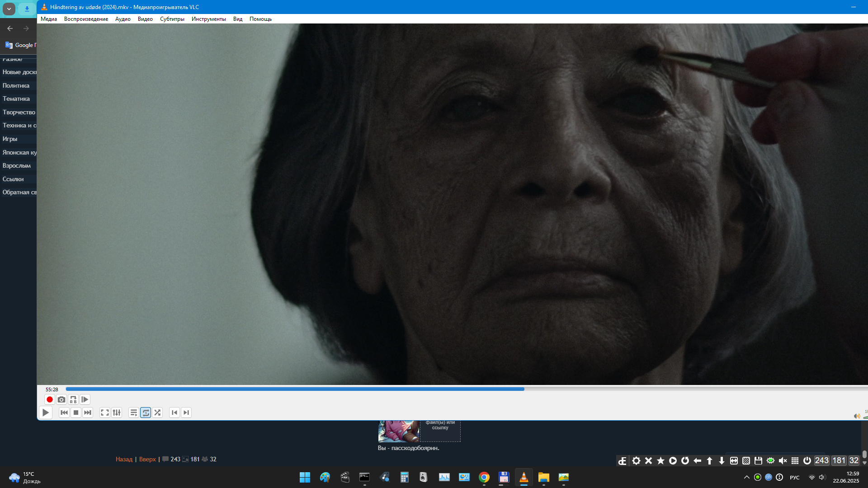Viewport: 868px width, 488px height.
Task: Show the playlist panel
Action: pyautogui.click(x=133, y=413)
